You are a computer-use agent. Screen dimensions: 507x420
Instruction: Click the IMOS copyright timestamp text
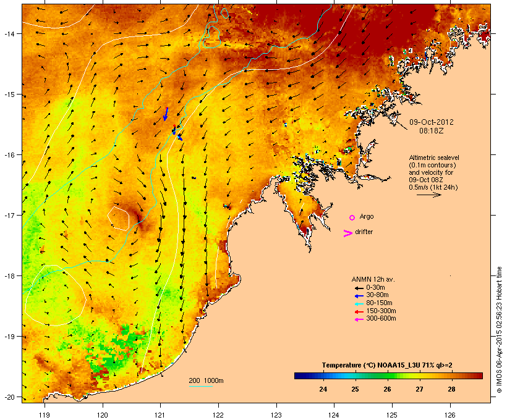click(x=499, y=330)
